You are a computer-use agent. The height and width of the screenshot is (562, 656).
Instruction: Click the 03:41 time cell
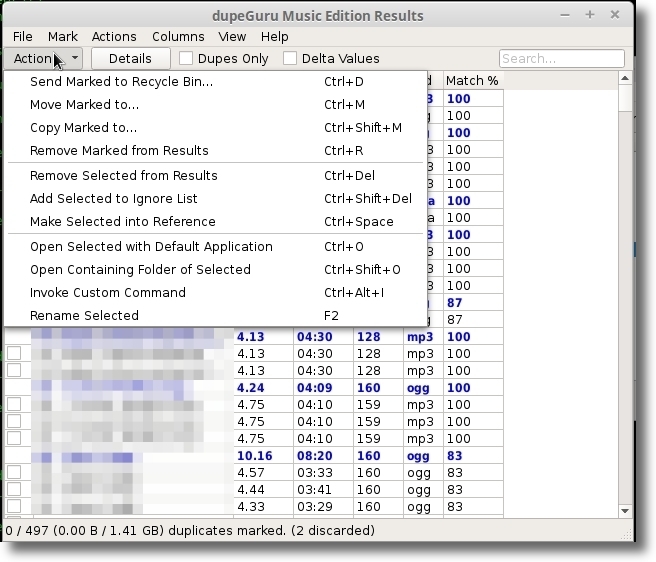point(323,490)
